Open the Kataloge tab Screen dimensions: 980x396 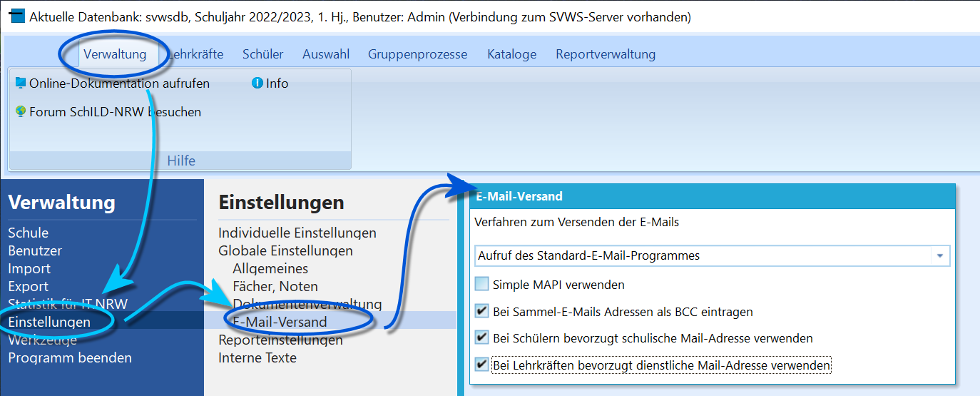click(512, 54)
